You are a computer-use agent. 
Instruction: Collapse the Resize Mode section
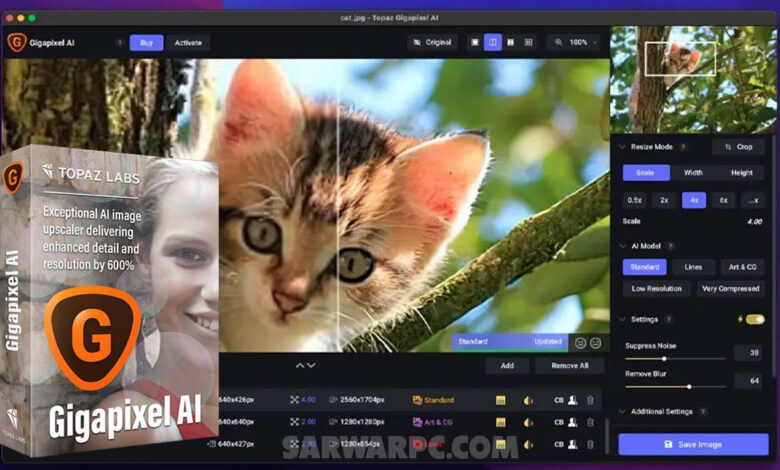(622, 147)
